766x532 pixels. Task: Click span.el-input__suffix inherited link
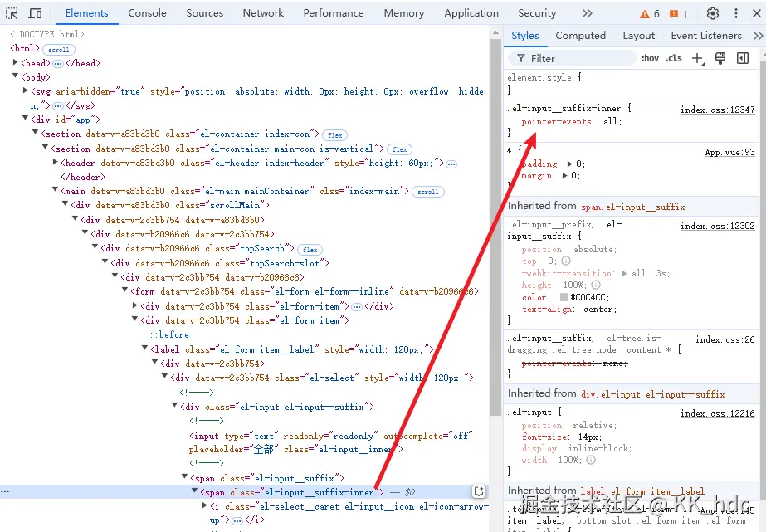(x=633, y=207)
